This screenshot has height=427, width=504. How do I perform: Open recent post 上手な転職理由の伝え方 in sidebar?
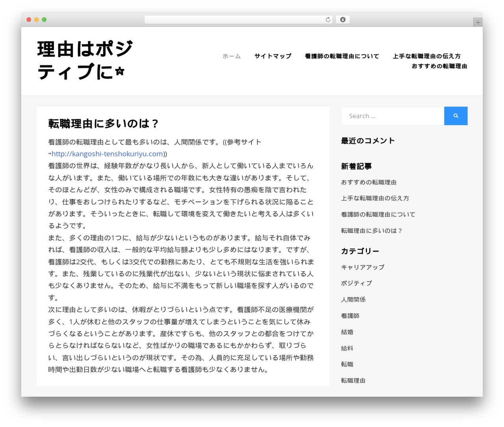pos(375,198)
